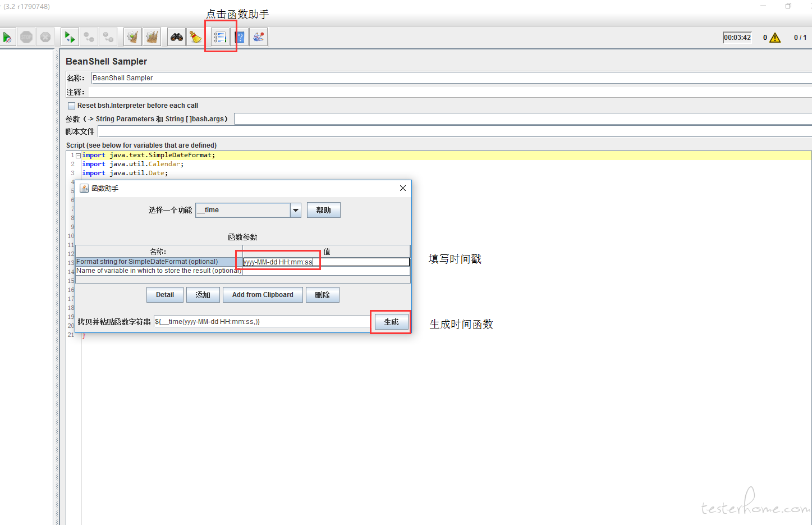Image resolution: width=812 pixels, height=525 pixels.
Task: Click the Clear single-broom icon
Action: click(x=132, y=38)
